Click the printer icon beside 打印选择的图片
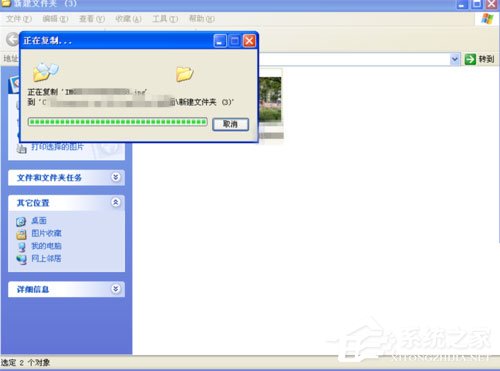The width and height of the screenshot is (500, 371). pyautogui.click(x=22, y=148)
